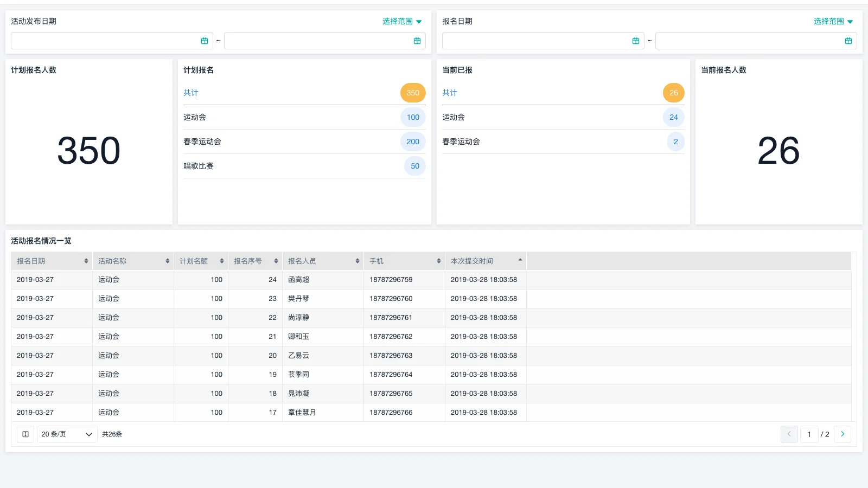868x488 pixels.
Task: Click the sort icon on the 手机 column
Action: (x=438, y=261)
